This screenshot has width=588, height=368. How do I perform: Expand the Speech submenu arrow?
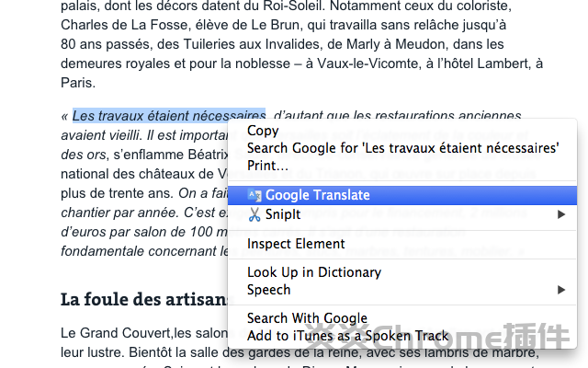(561, 290)
